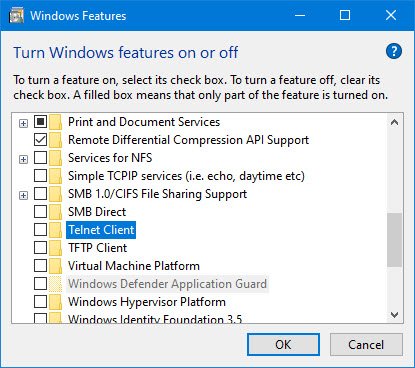Viewport: 415px width, 368px height.
Task: Click the feature list scrollbar thumb
Action: pos(395,240)
